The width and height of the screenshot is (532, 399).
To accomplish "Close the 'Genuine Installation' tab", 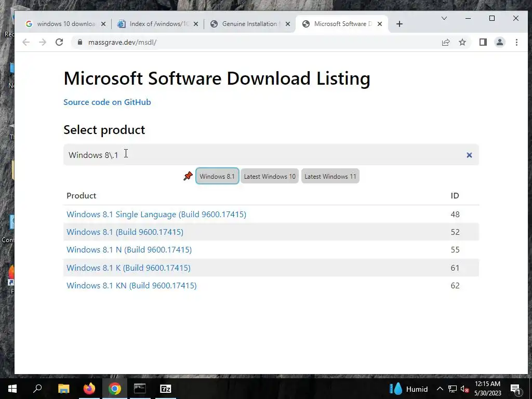I will [x=288, y=24].
